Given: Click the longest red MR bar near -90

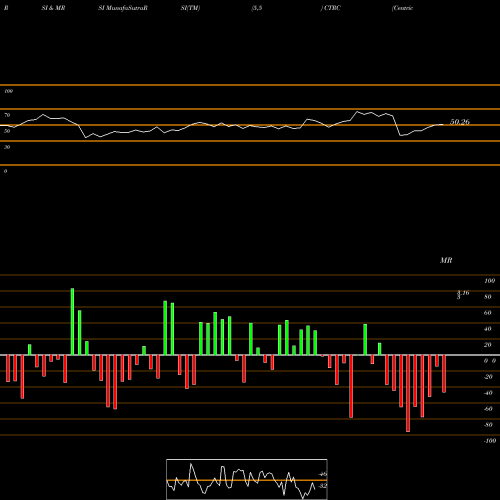Looking at the screenshot, I should coord(408,393).
